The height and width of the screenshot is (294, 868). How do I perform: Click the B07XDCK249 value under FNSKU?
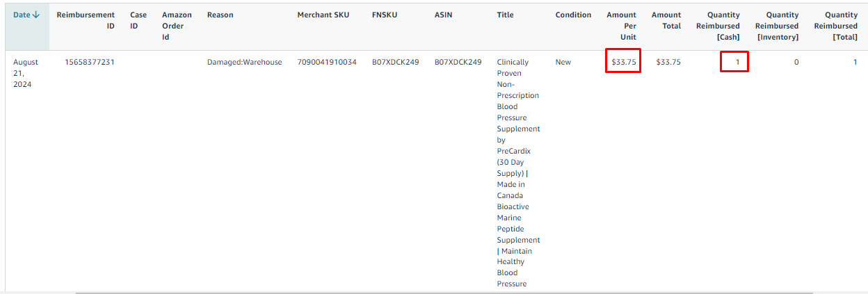coord(395,62)
